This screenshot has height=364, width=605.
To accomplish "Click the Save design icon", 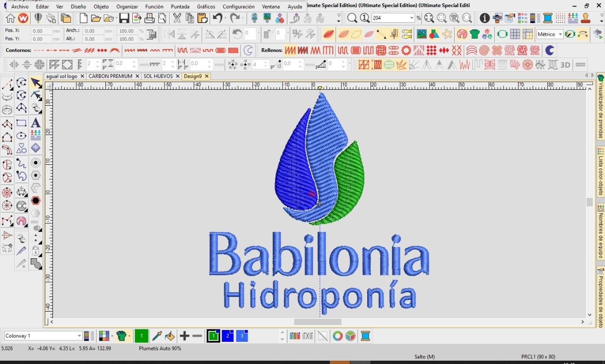I will [x=124, y=18].
